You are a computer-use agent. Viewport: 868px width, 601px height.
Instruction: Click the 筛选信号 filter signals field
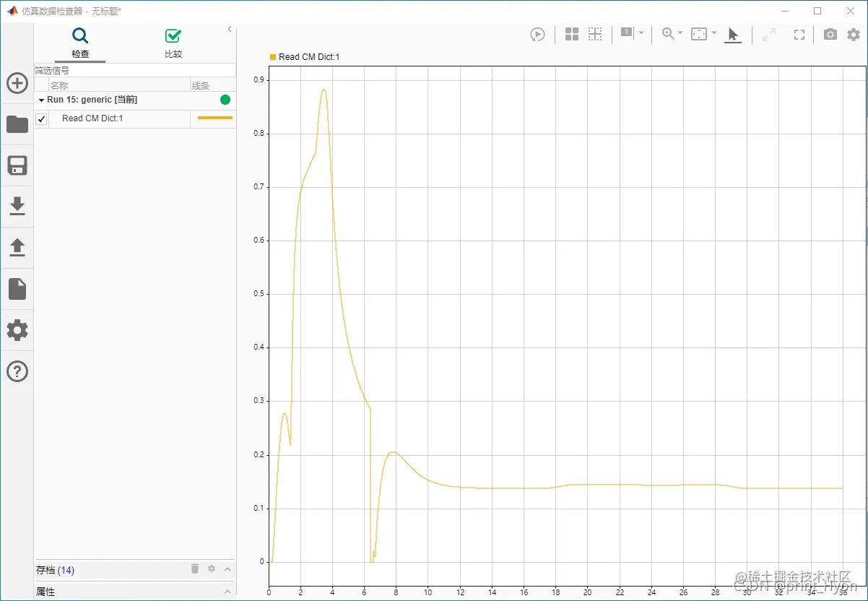tap(135, 71)
